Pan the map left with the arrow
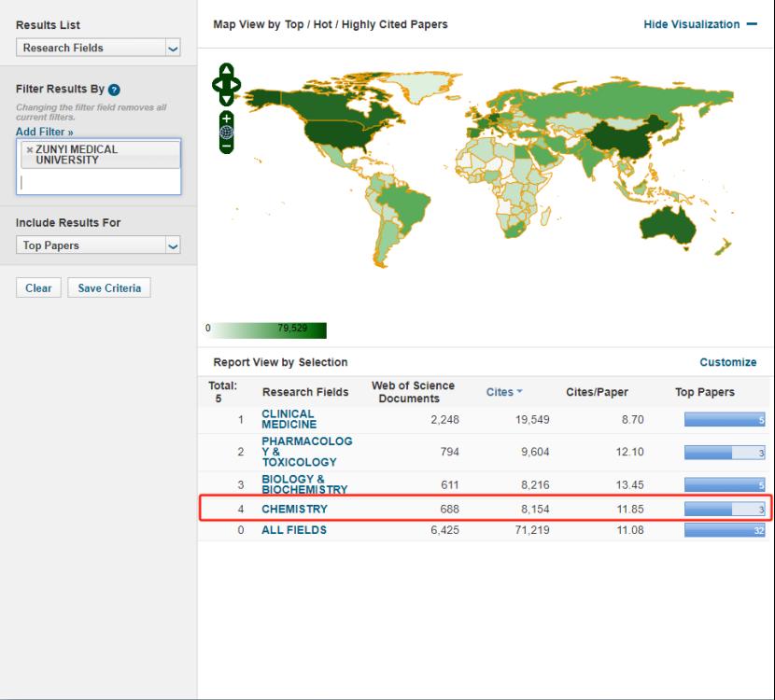Viewport: 775px width, 700px height. (x=218, y=85)
